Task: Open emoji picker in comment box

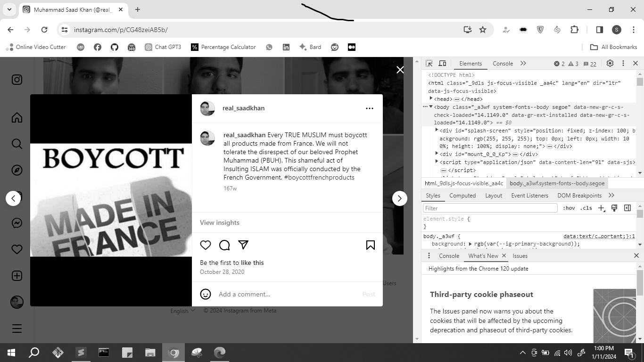Action: click(x=206, y=294)
